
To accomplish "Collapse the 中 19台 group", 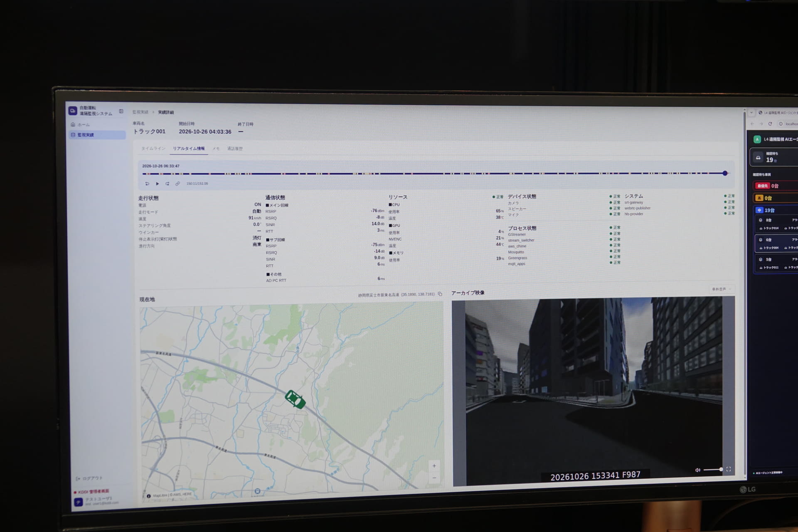I will (x=776, y=210).
